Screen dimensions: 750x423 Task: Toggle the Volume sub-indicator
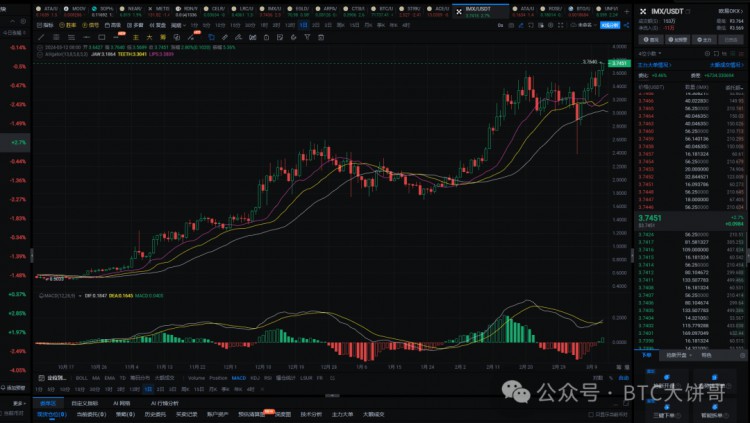tap(196, 378)
